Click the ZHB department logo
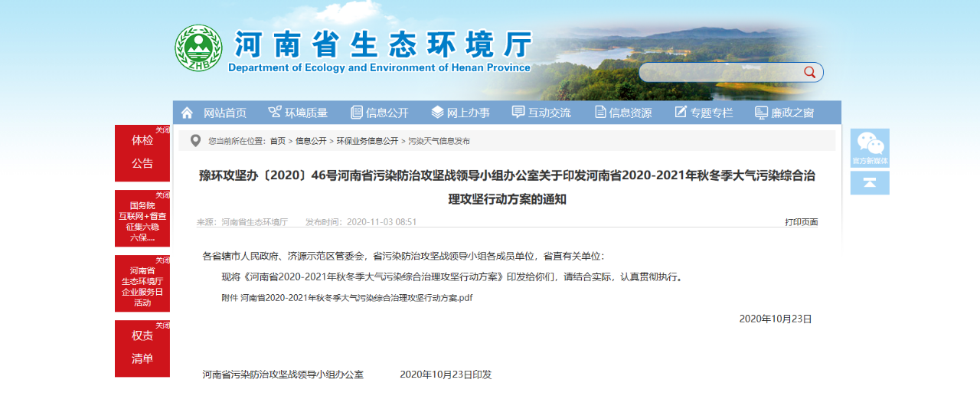This screenshot has width=980, height=396. coord(198,48)
